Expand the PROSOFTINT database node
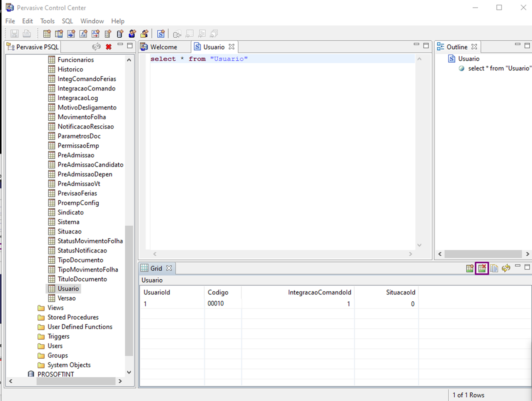The height and width of the screenshot is (401, 532). tap(56, 374)
